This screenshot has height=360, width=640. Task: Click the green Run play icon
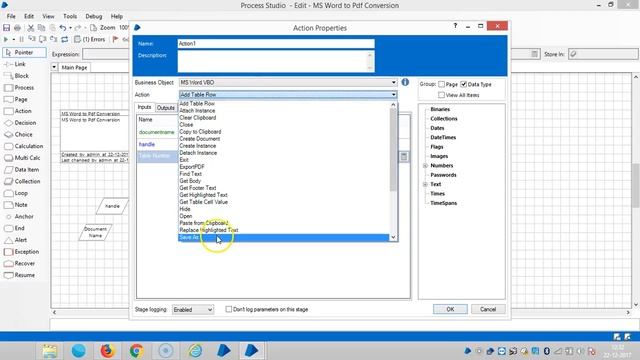tap(6, 40)
